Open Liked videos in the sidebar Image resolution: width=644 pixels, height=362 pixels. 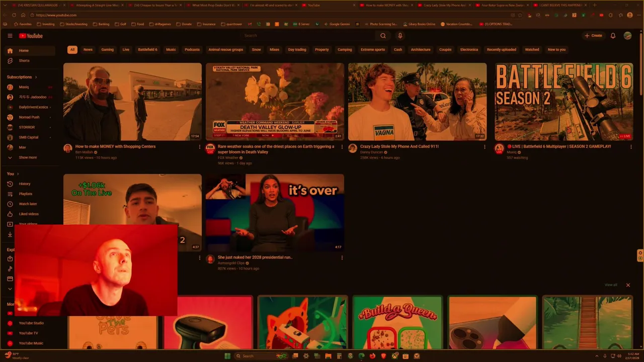tap(31, 214)
